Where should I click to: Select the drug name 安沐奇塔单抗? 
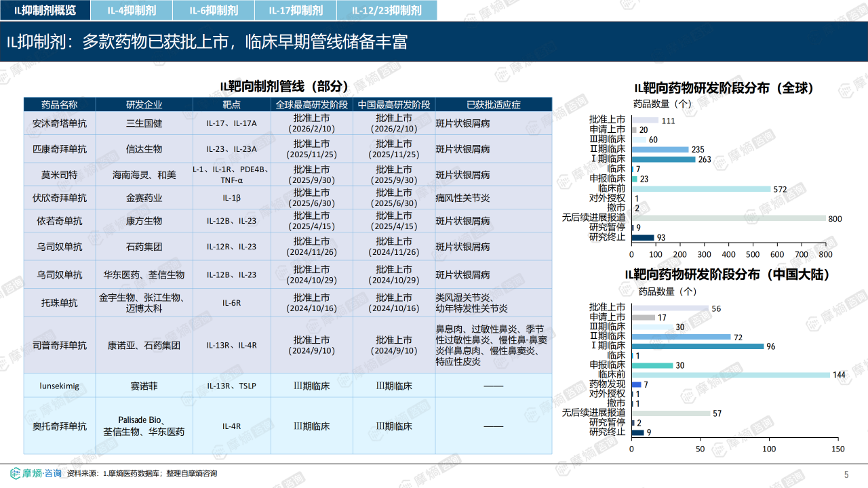click(x=60, y=124)
